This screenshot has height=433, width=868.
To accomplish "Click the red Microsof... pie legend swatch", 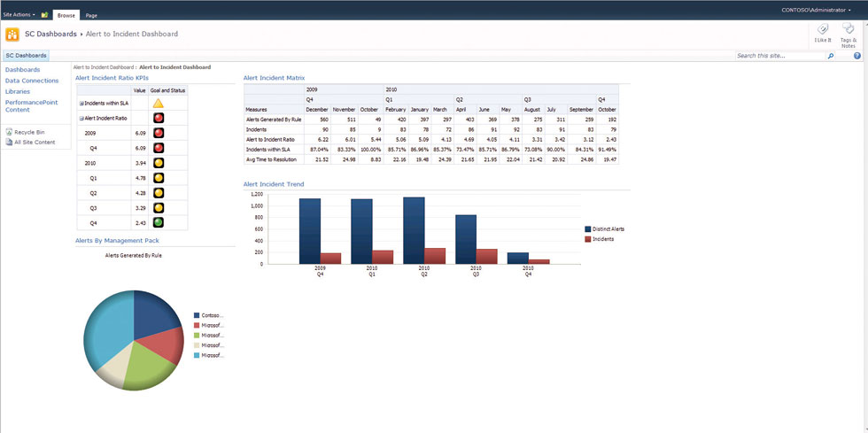I will (x=197, y=325).
